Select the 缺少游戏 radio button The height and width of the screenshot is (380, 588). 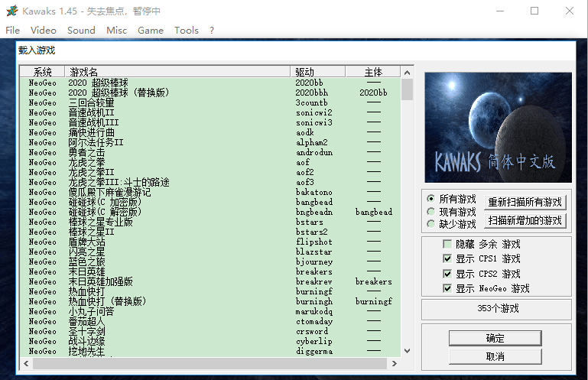coord(431,224)
